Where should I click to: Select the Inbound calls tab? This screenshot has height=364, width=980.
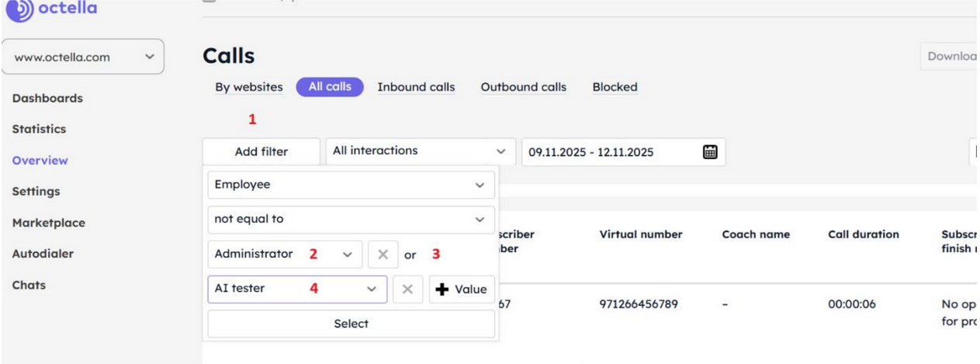[x=416, y=87]
